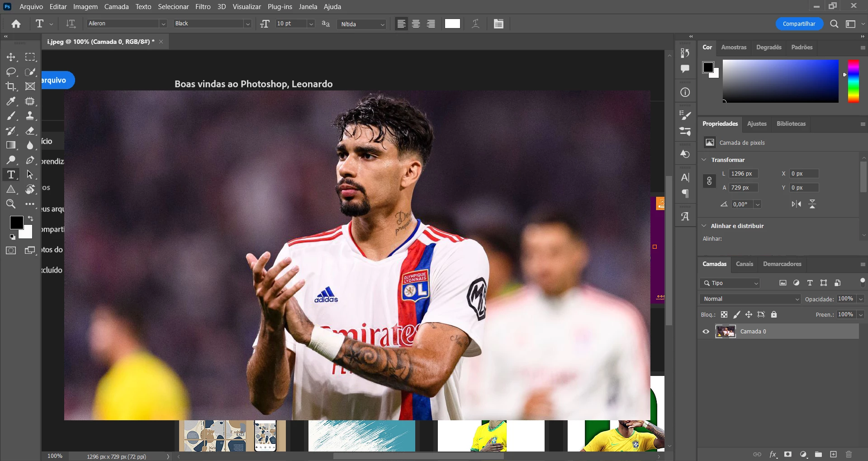Viewport: 868px width, 461px height.
Task: Select the Rectangular Marquee tool
Action: [30, 57]
